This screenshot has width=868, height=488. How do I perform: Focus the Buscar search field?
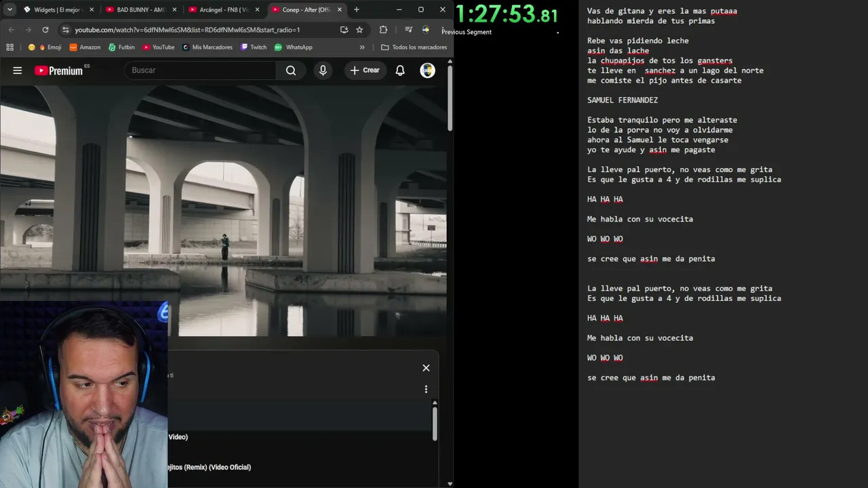(x=200, y=70)
